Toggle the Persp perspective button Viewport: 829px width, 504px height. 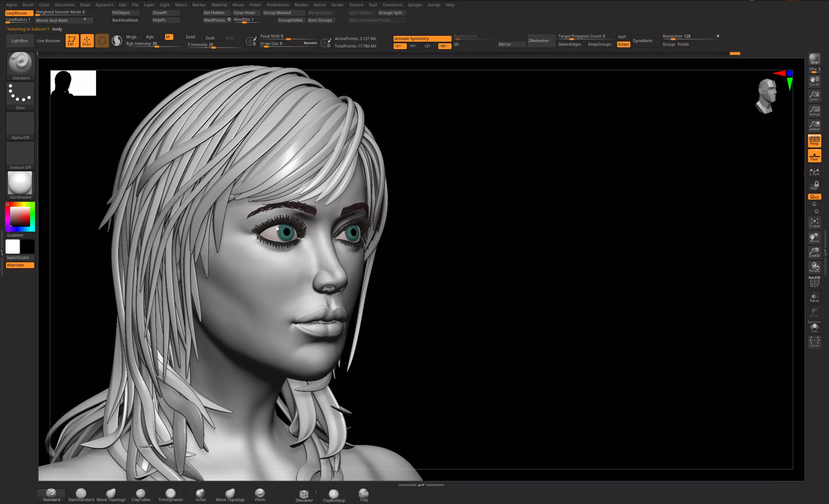pyautogui.click(x=814, y=141)
